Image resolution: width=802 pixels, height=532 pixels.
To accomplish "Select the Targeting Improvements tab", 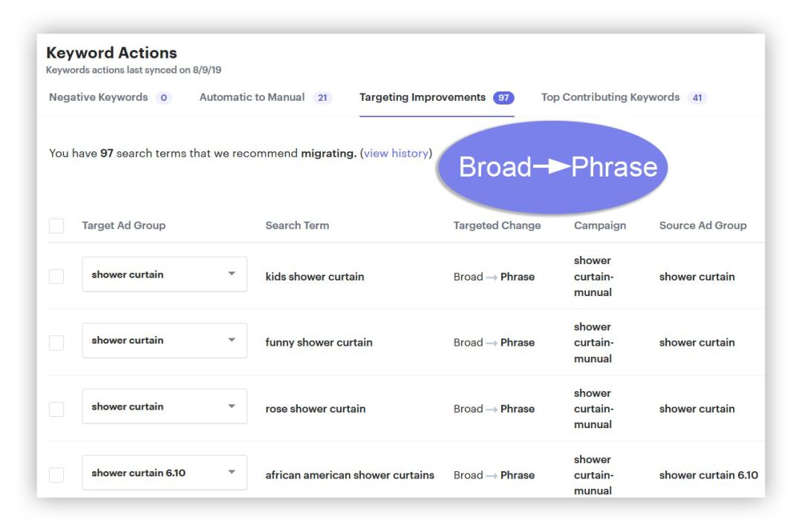I will click(437, 98).
